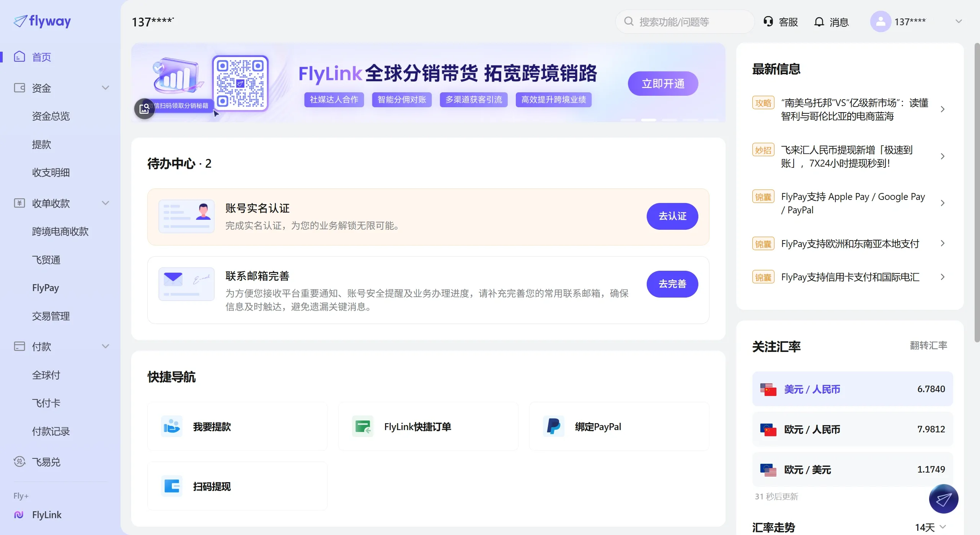This screenshot has width=980, height=535.
Task: Click 翻转汇率 link
Action: tap(928, 345)
